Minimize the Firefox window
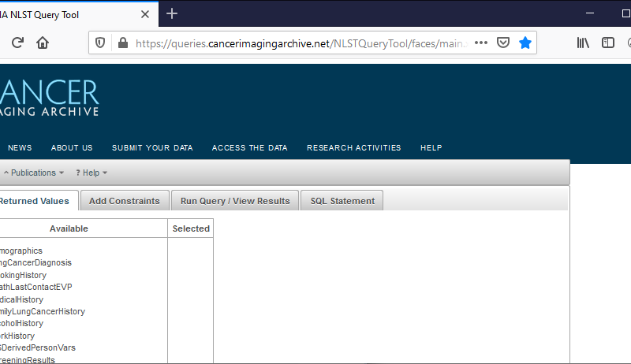 pyautogui.click(x=590, y=13)
